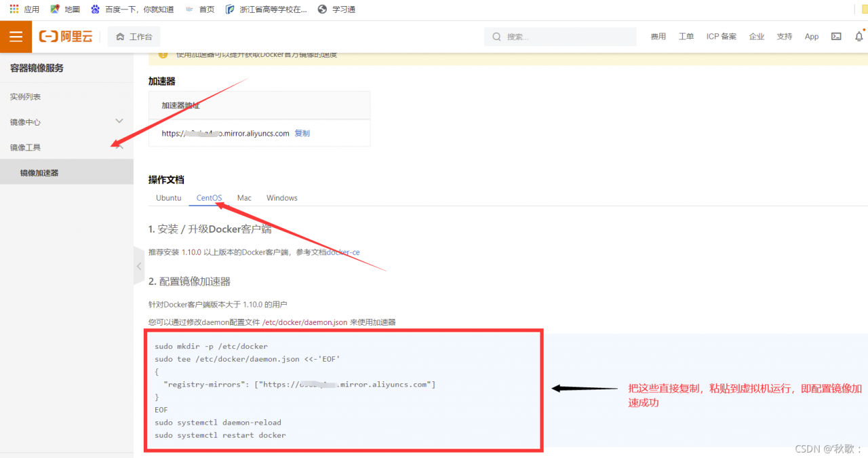Click the 阿里云 logo
Image resolution: width=868 pixels, height=458 pixels.
66,37
